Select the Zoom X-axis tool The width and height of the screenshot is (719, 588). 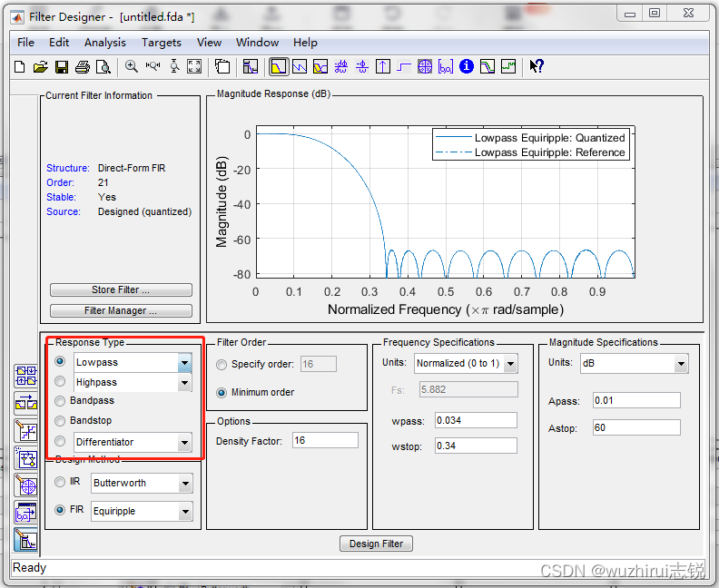pyautogui.click(x=153, y=67)
